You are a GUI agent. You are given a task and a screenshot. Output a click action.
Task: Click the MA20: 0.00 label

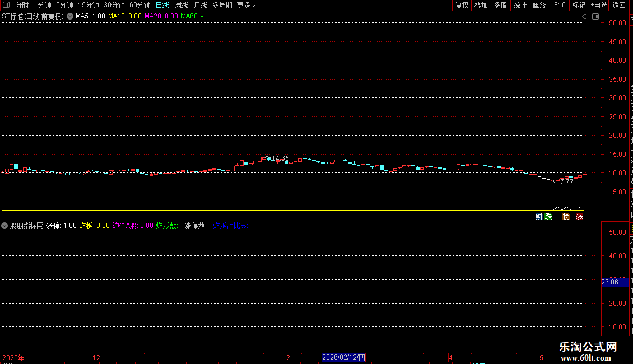click(x=161, y=16)
